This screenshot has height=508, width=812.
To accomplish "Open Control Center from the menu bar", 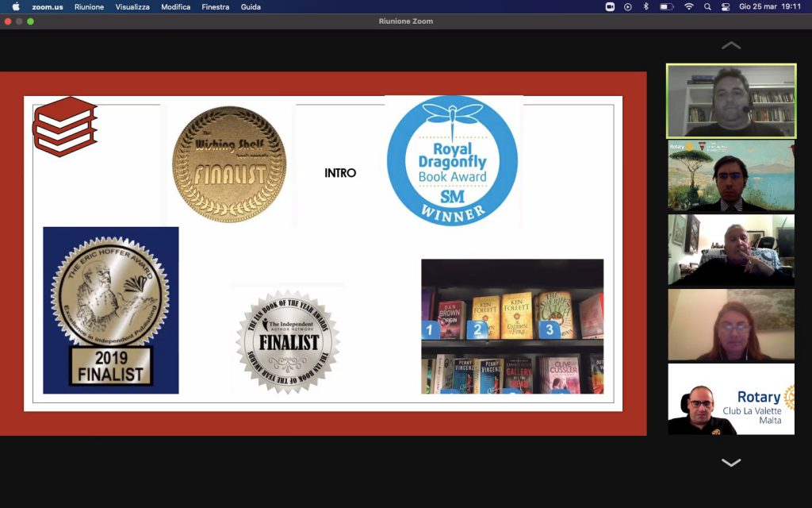I will (x=726, y=6).
